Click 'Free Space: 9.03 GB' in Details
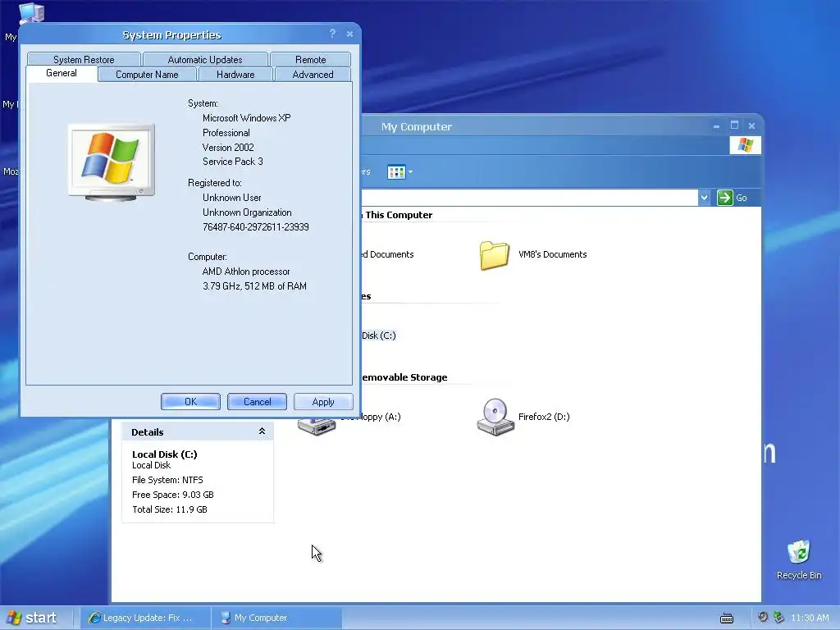The height and width of the screenshot is (630, 840). tap(173, 495)
